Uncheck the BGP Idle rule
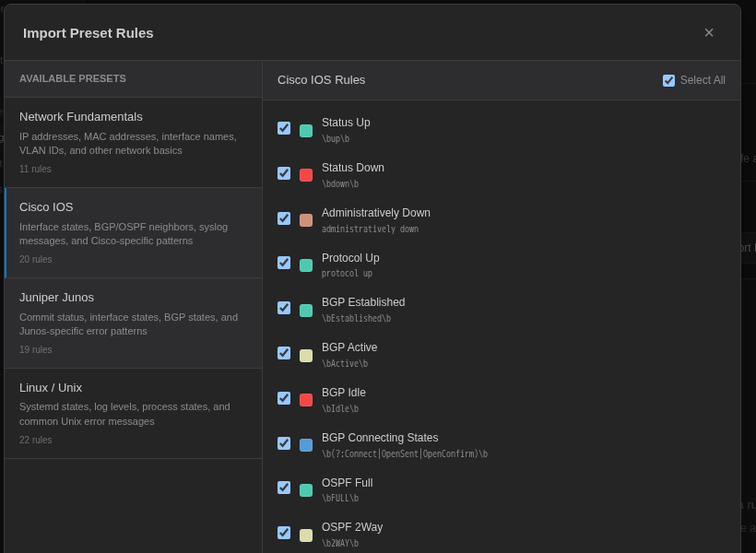The image size is (756, 553). point(284,398)
